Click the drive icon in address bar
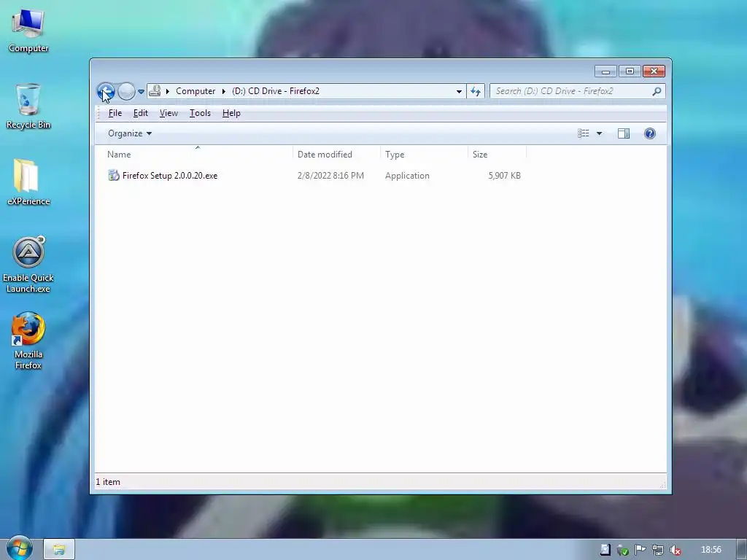 [x=155, y=90]
